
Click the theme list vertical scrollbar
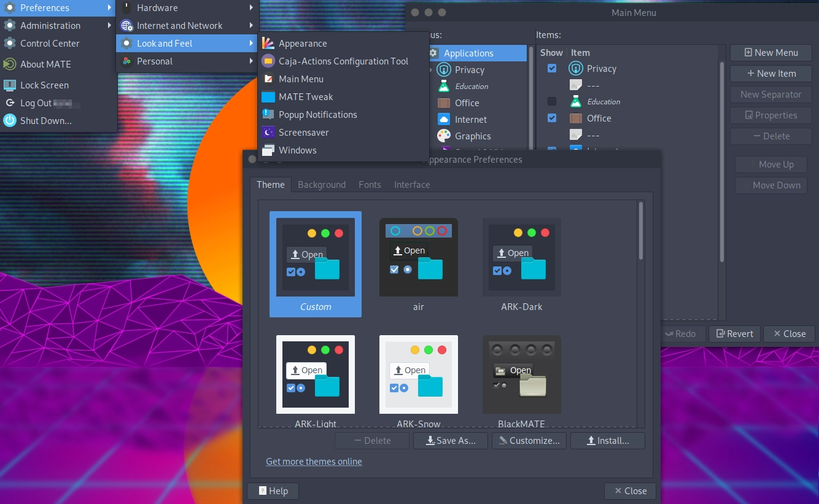pos(641,230)
